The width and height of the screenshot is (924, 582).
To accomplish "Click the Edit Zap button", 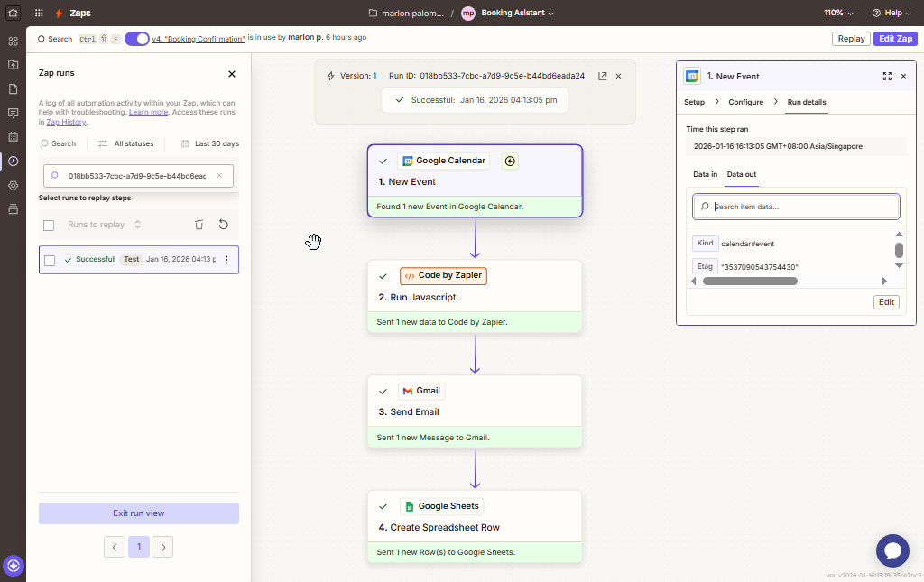I will (895, 39).
